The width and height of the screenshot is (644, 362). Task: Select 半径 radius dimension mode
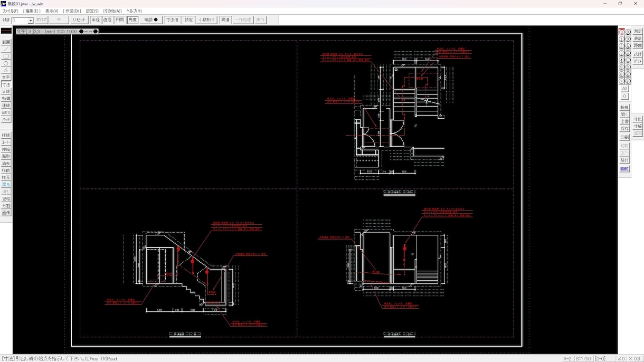pos(96,20)
